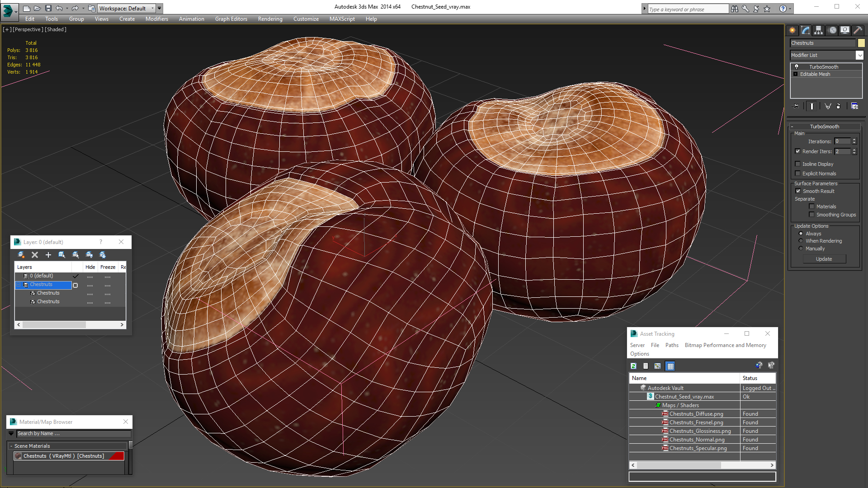Image resolution: width=868 pixels, height=488 pixels.
Task: Click the Editable Mesh modifier icon
Action: (796, 74)
